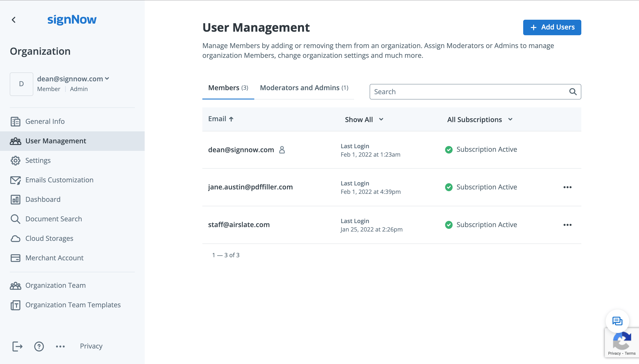Click the user icon next to dean@signnow.com
The width and height of the screenshot is (639, 364).
coord(282,150)
